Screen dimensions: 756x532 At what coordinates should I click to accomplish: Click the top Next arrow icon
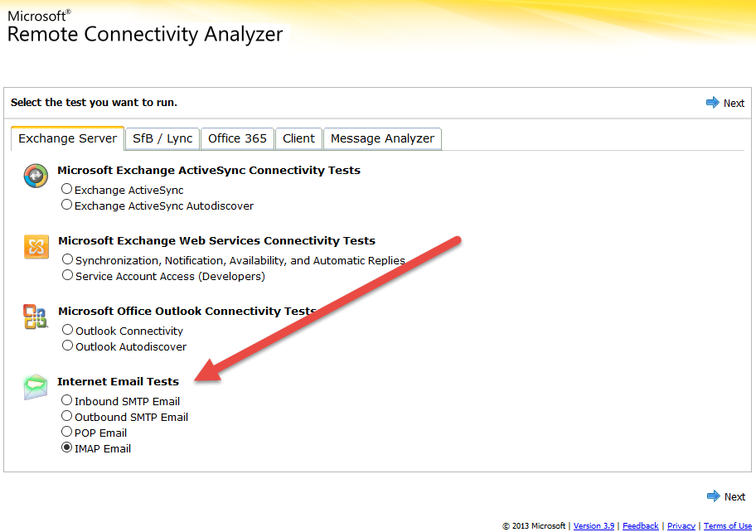712,103
